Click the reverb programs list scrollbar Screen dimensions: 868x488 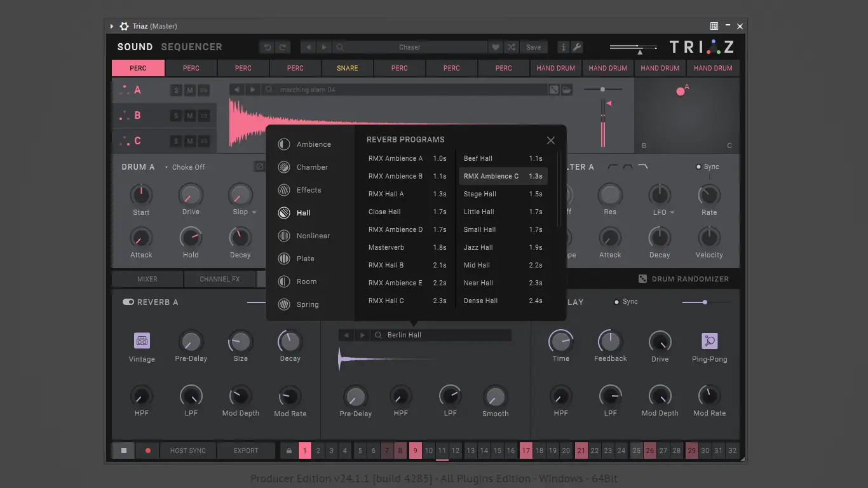(x=559, y=189)
